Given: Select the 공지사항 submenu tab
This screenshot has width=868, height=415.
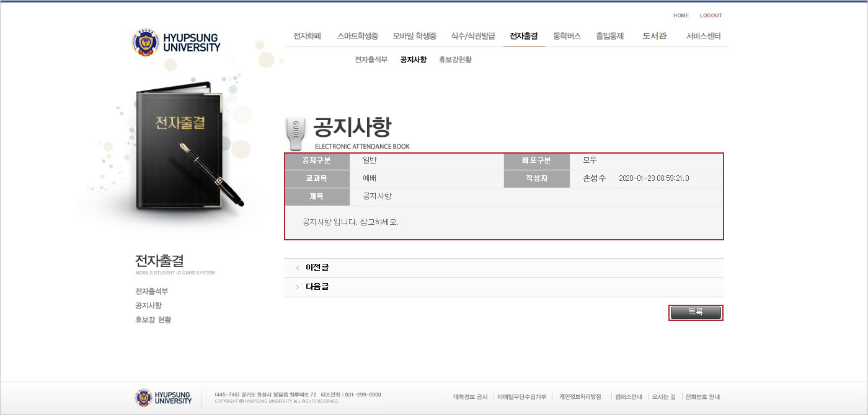Looking at the screenshot, I should point(413,60).
